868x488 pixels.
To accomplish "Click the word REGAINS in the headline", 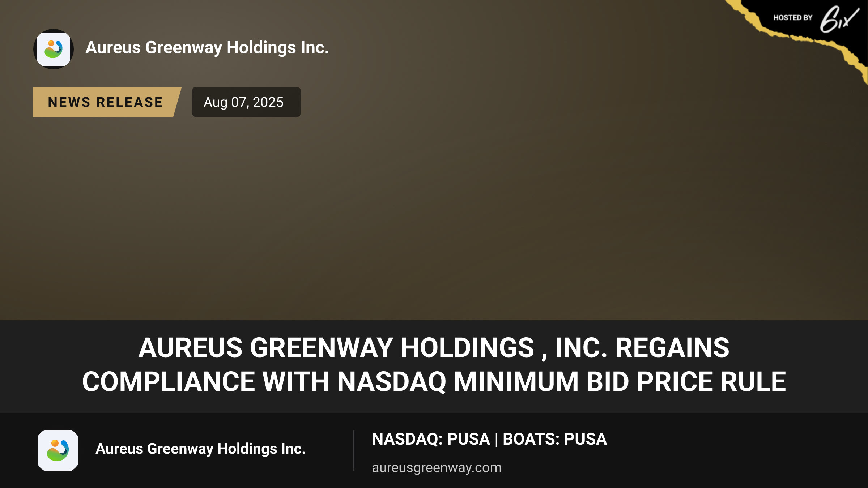I will point(672,348).
